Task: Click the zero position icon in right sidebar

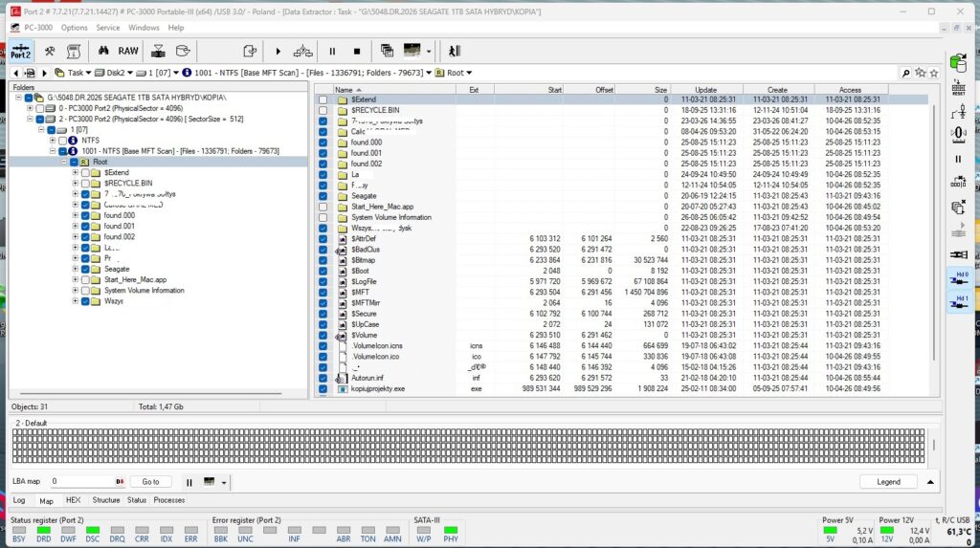Action: click(x=958, y=133)
